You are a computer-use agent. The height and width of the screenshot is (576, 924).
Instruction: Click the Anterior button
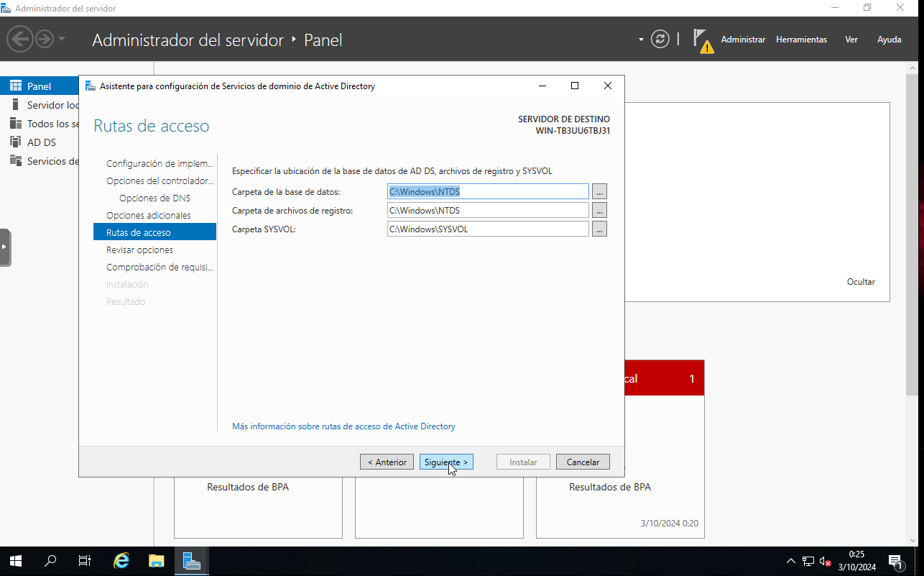pyautogui.click(x=387, y=462)
